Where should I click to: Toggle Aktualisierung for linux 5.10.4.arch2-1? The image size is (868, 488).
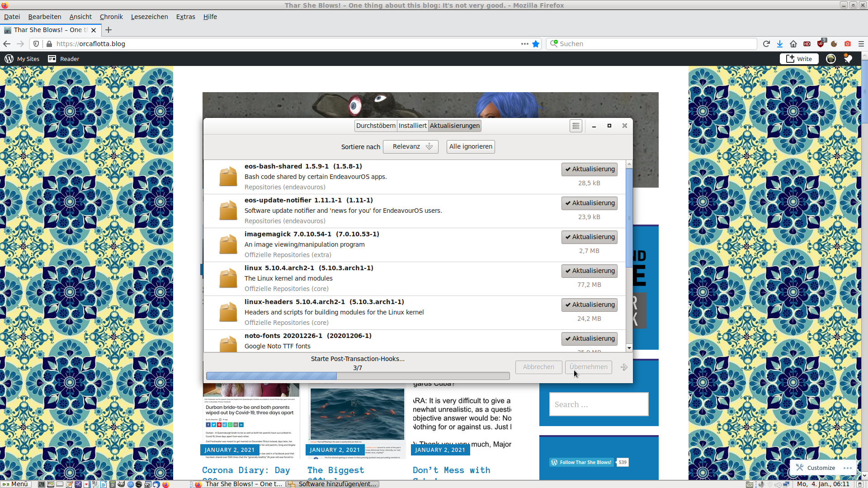coord(590,271)
